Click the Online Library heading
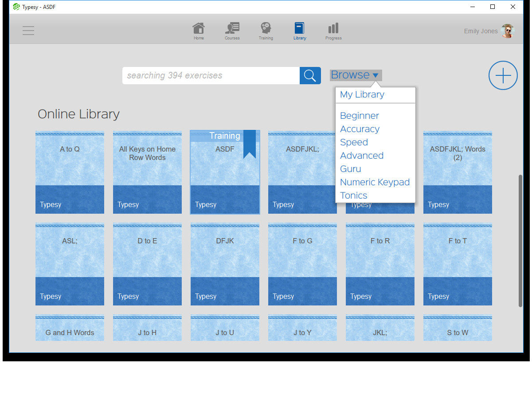The height and width of the screenshot is (399, 532). [x=78, y=114]
